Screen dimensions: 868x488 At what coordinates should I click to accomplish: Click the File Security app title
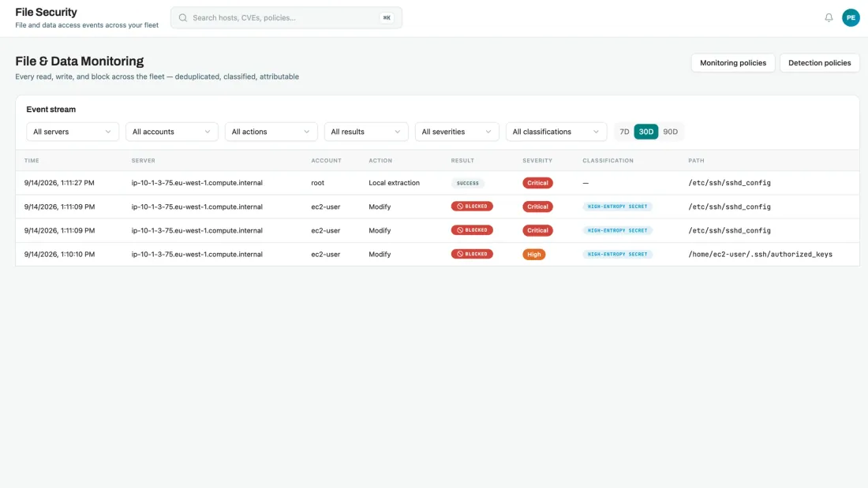pyautogui.click(x=46, y=12)
